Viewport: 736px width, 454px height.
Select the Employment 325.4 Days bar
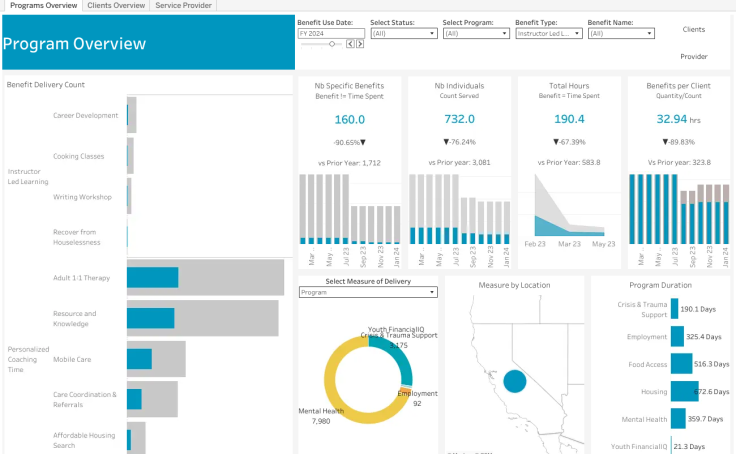(677, 337)
